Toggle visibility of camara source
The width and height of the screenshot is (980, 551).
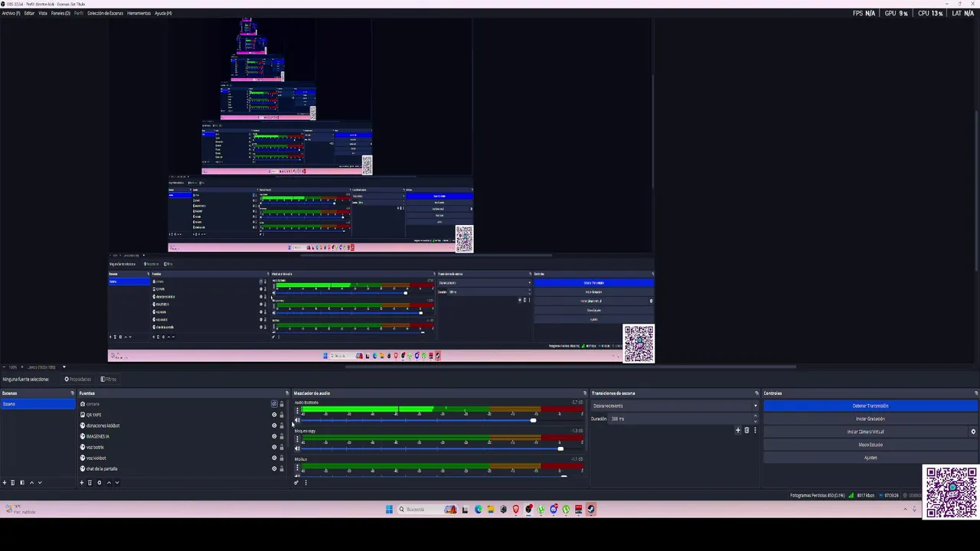coord(274,404)
